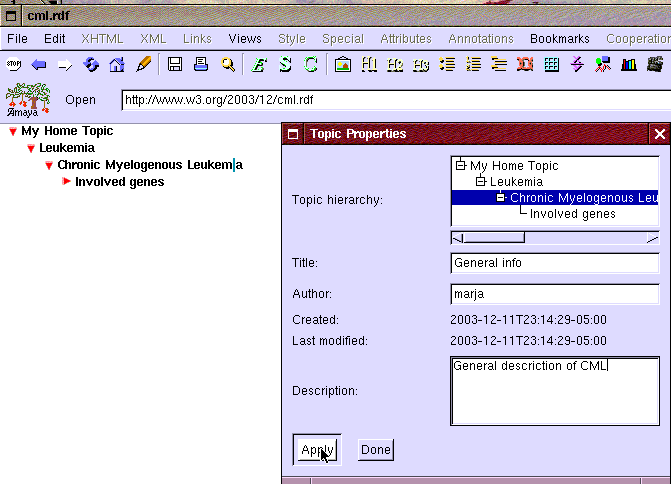The width and height of the screenshot is (671, 484).
Task: Click the pencil Editor mode icon
Action: (143, 65)
